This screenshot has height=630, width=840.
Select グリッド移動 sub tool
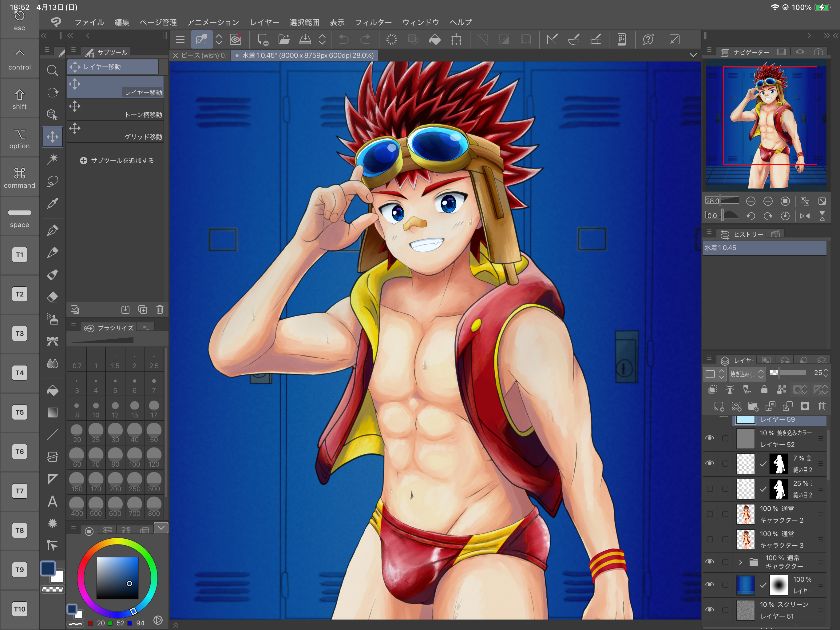(x=115, y=132)
